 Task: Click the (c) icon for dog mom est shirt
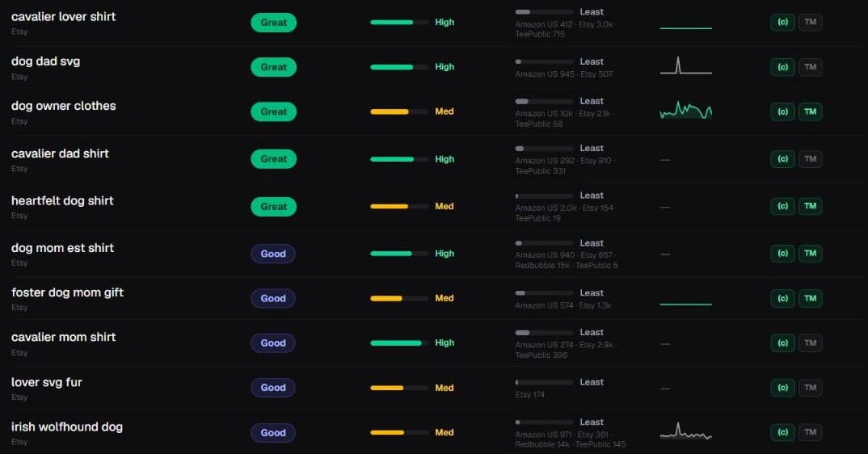[x=783, y=254]
